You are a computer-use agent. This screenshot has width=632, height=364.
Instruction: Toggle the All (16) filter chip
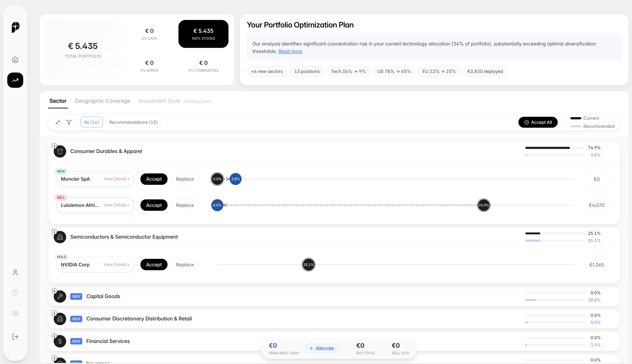pyautogui.click(x=91, y=122)
